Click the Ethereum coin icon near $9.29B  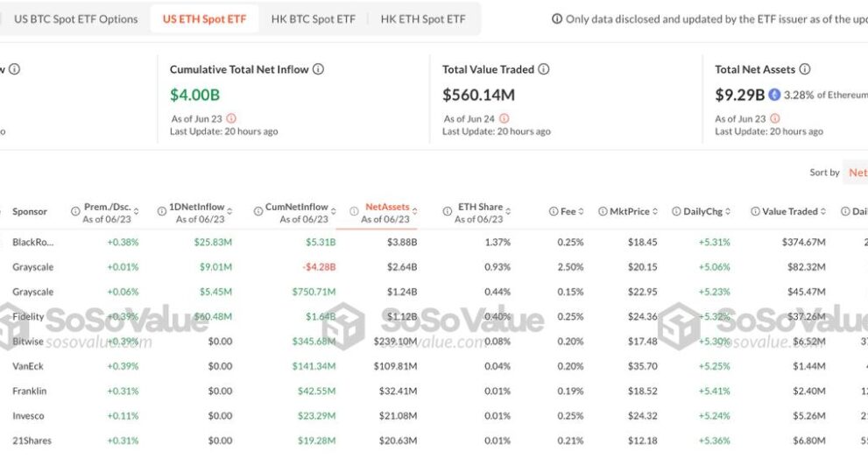pos(774,95)
